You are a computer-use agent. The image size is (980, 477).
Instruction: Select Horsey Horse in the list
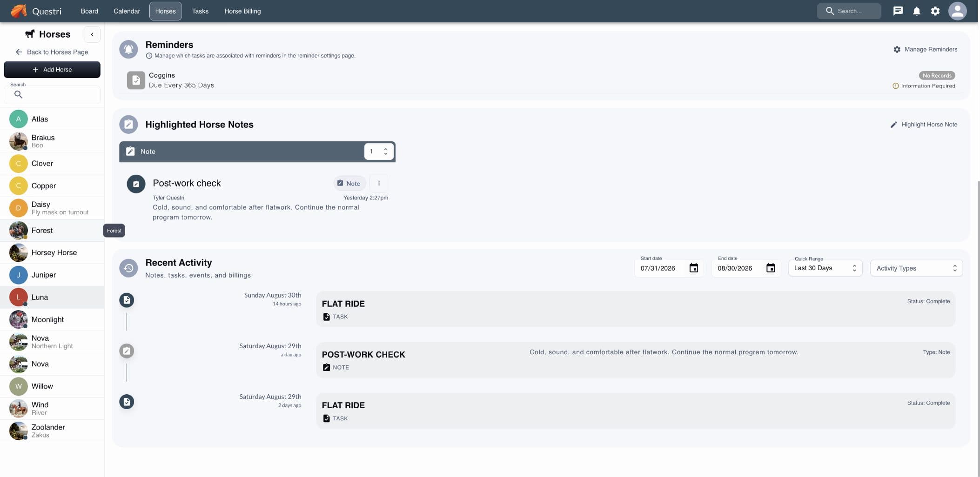click(52, 253)
